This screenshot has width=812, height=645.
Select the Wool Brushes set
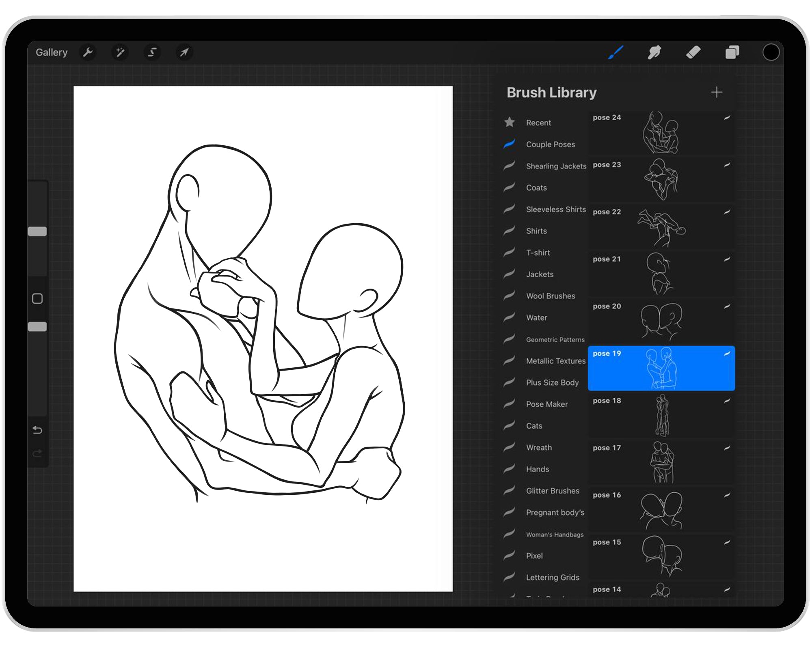551,296
